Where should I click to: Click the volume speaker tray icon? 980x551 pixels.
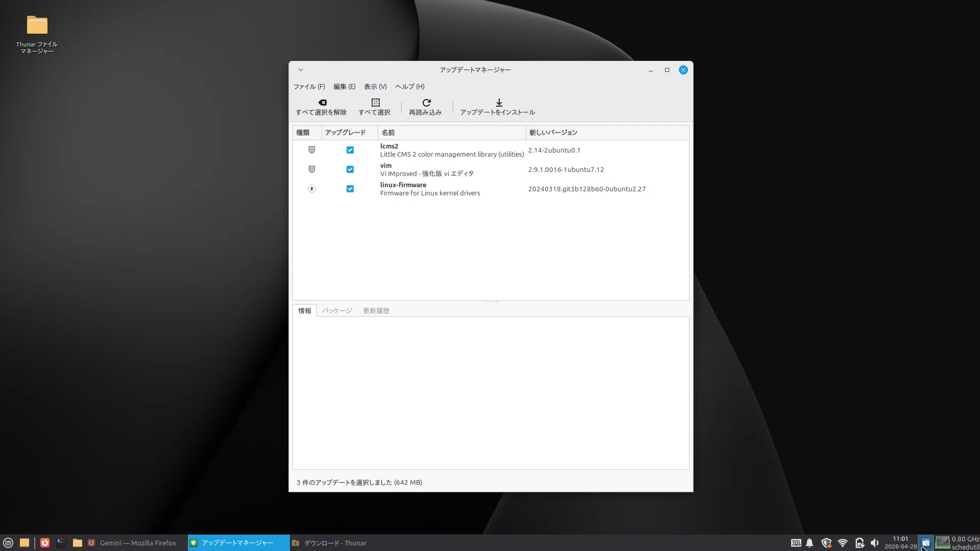click(875, 543)
